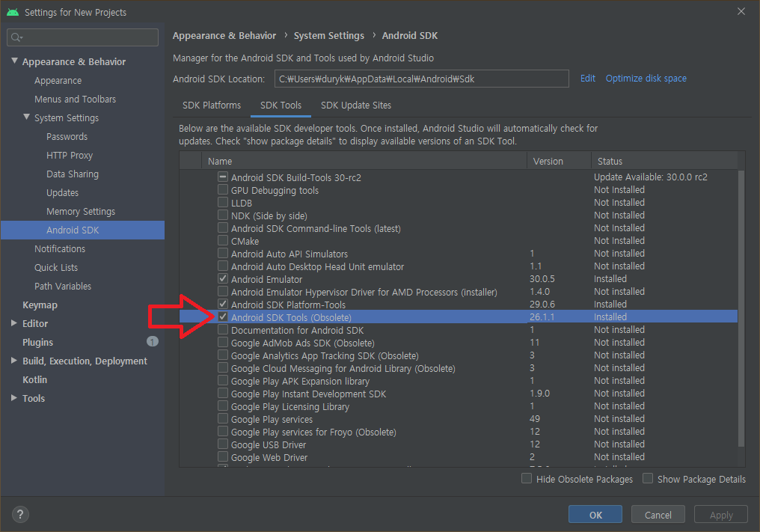Open Menus and Toolbars settings

75,99
